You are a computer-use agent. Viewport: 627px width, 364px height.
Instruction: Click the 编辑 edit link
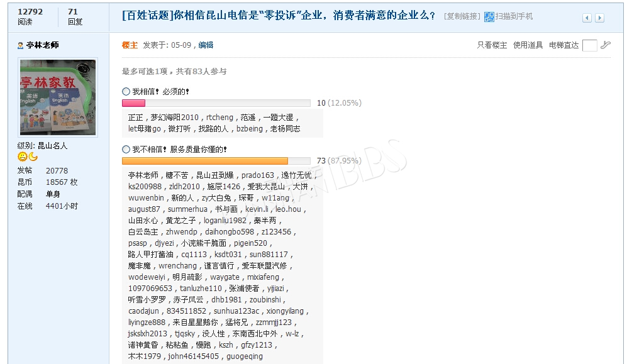[206, 45]
